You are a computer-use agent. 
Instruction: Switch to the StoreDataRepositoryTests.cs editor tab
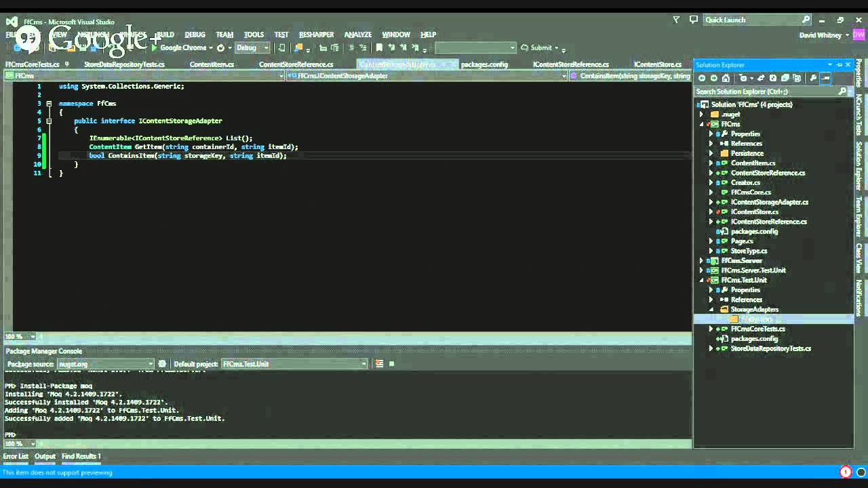[x=124, y=64]
